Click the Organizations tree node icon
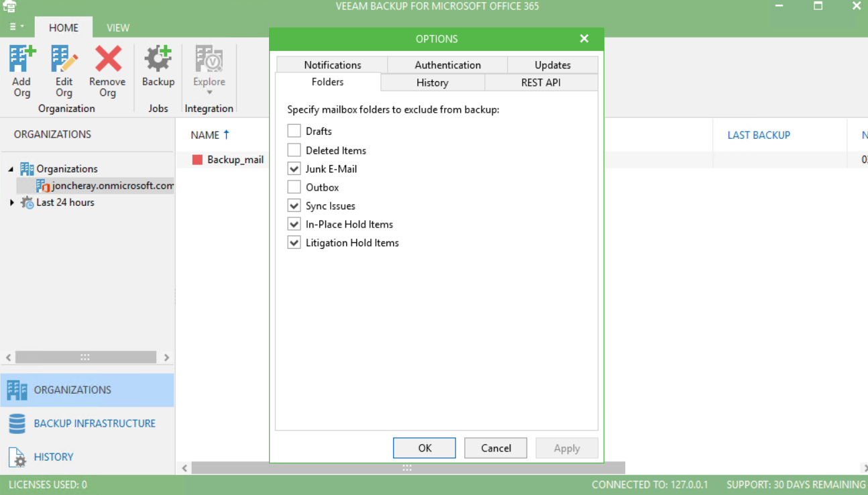Image resolution: width=868 pixels, height=495 pixels. point(27,168)
